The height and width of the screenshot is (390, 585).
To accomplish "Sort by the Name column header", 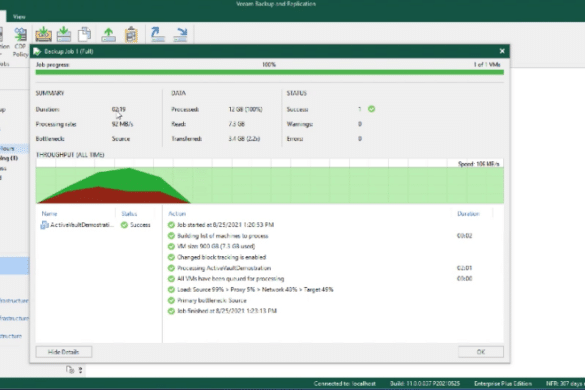I will (49, 214).
